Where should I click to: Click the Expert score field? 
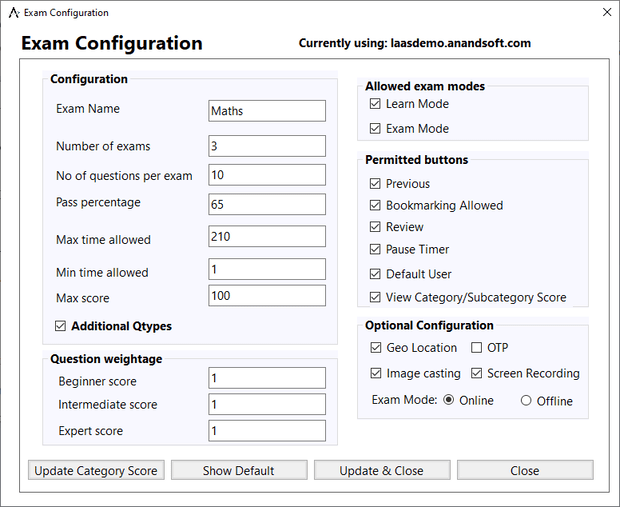(267, 431)
